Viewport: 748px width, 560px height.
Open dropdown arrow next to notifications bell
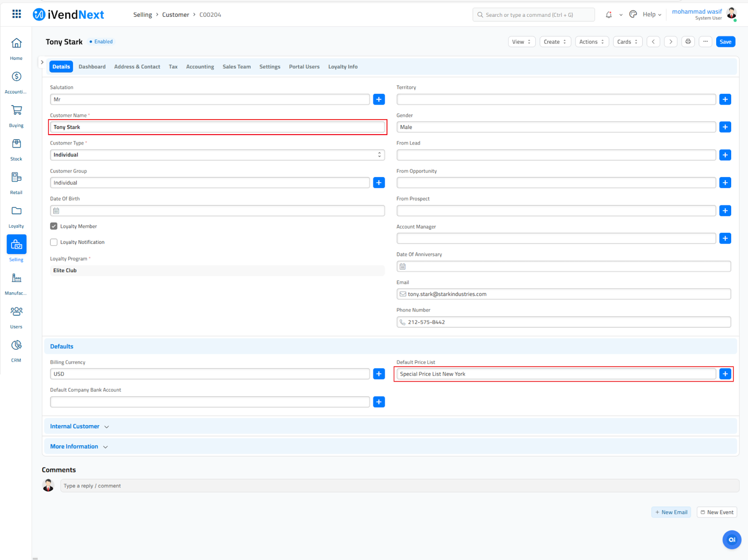point(621,15)
